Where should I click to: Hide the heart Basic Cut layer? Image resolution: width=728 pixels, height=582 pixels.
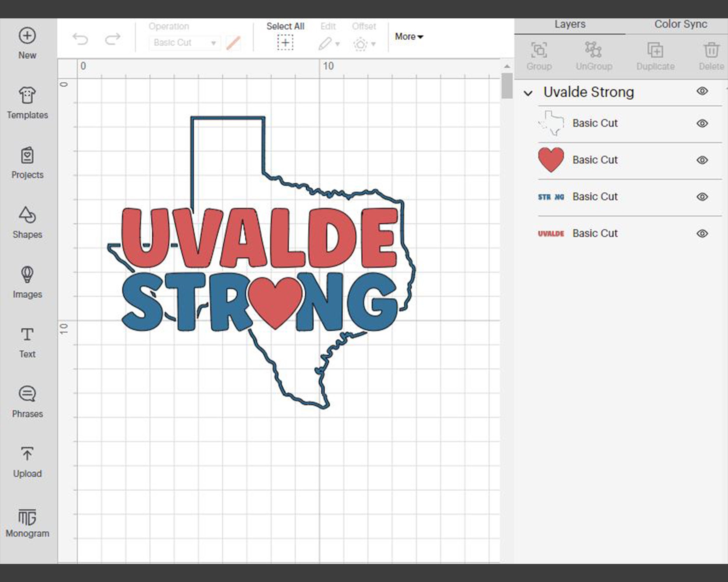coord(702,160)
